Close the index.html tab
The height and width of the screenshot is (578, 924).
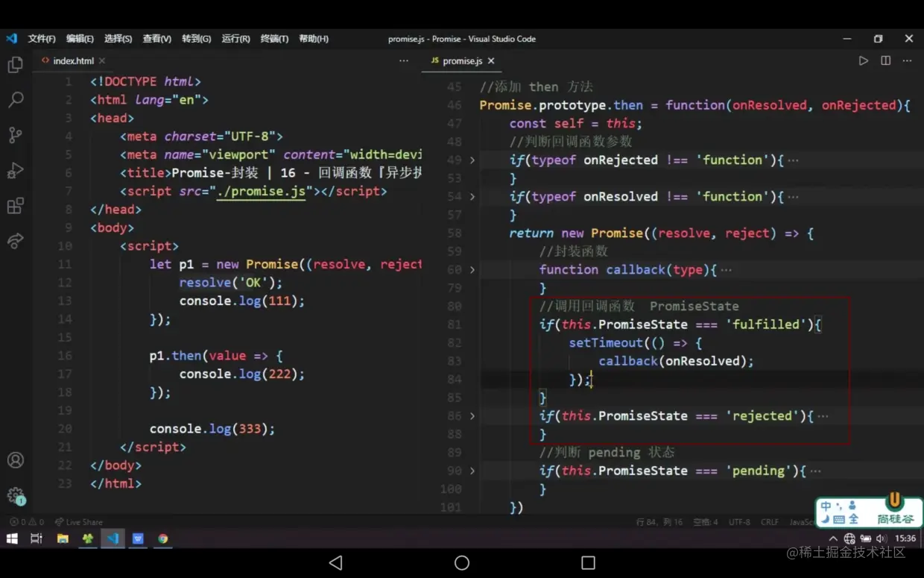coord(102,61)
